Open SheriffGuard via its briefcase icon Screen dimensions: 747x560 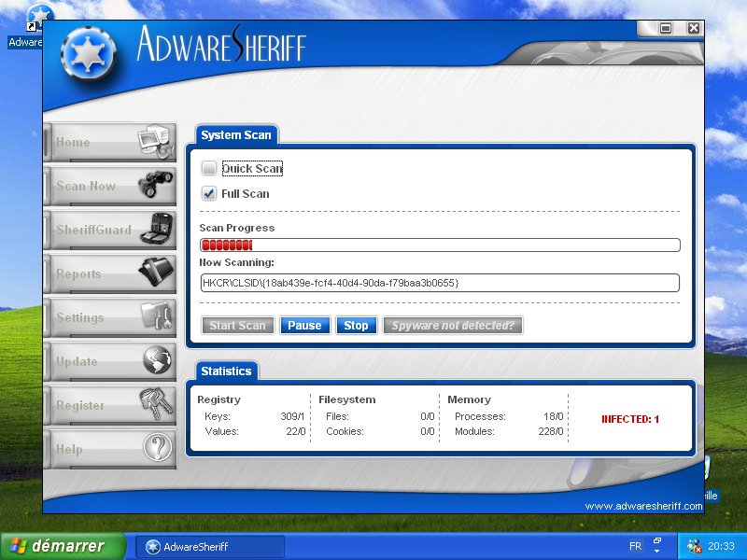(157, 229)
